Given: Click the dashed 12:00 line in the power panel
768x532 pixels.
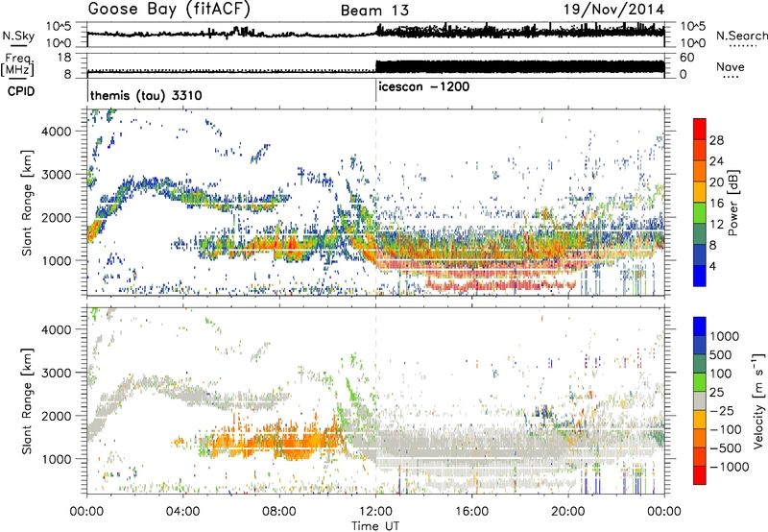Looking at the screenshot, I should pyautogui.click(x=375, y=202).
